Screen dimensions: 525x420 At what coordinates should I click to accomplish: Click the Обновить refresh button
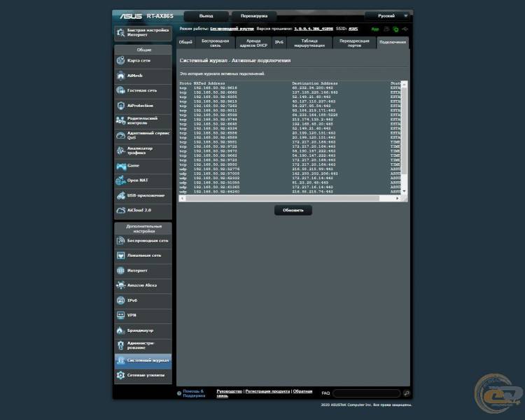point(293,210)
